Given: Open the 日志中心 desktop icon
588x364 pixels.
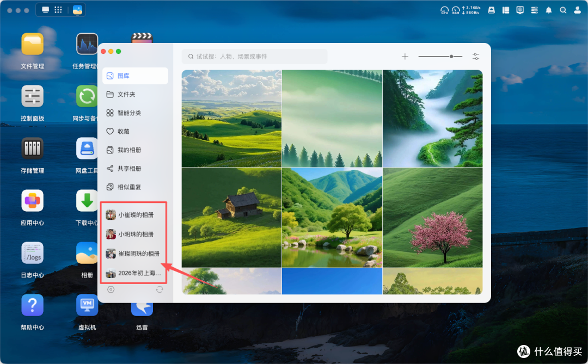Looking at the screenshot, I should [32, 252].
